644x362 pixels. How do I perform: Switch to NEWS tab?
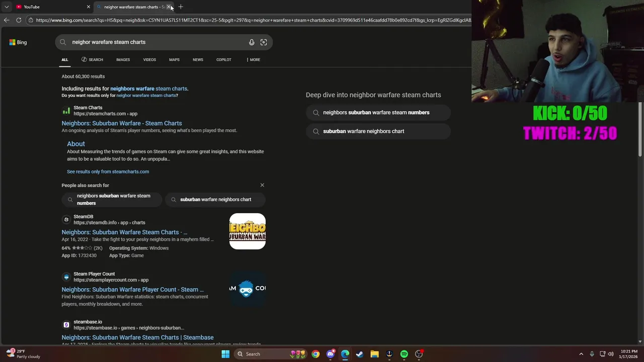pyautogui.click(x=198, y=60)
